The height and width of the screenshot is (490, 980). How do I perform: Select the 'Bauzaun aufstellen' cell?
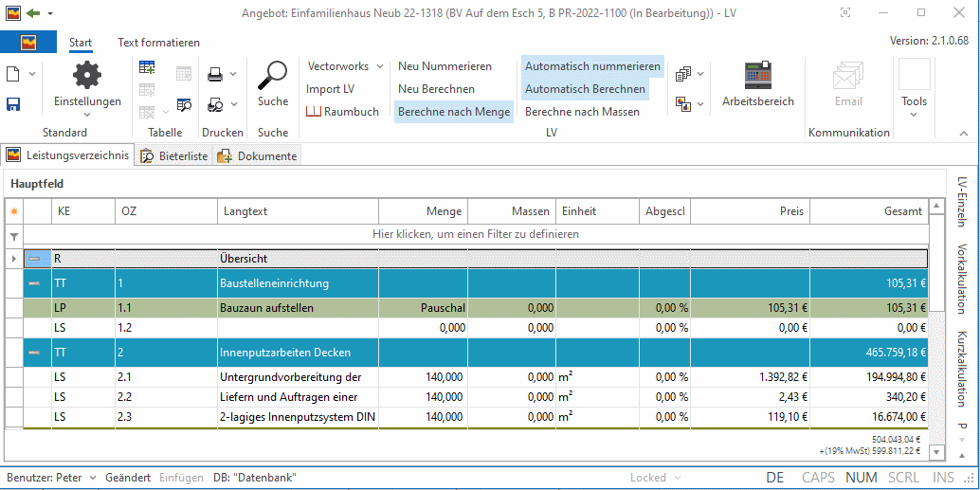pos(299,307)
